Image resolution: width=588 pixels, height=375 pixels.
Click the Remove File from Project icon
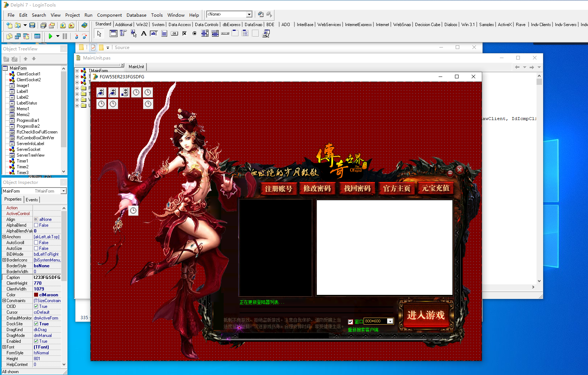coord(71,25)
